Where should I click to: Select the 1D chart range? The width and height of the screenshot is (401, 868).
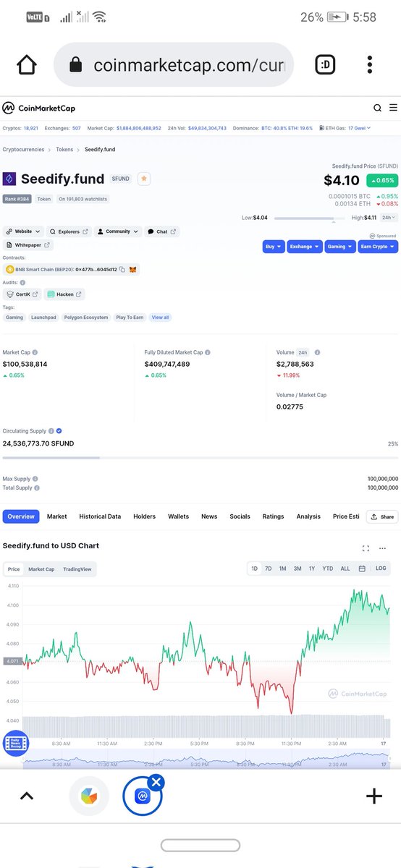pos(254,569)
